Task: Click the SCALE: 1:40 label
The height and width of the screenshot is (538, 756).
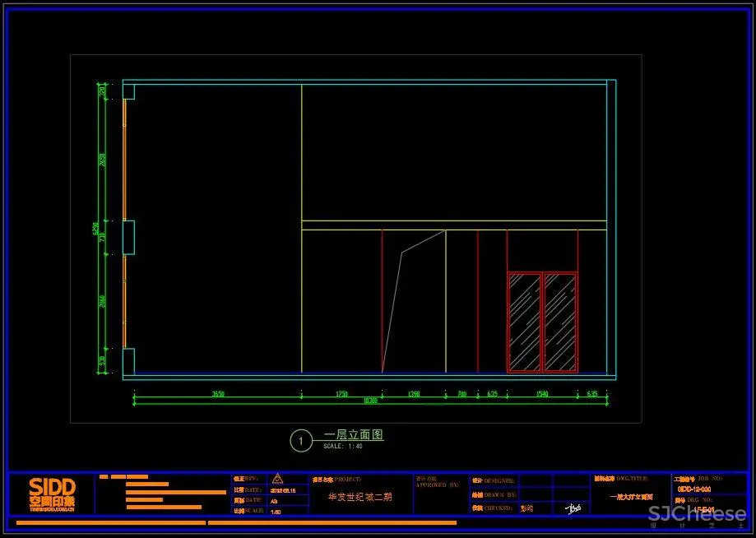Action: click(x=343, y=447)
